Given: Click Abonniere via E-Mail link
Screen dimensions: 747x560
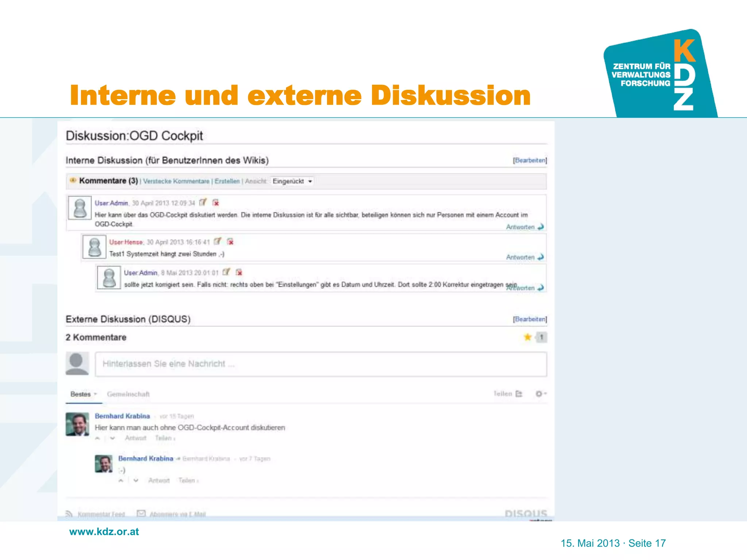Looking at the screenshot, I should [178, 514].
